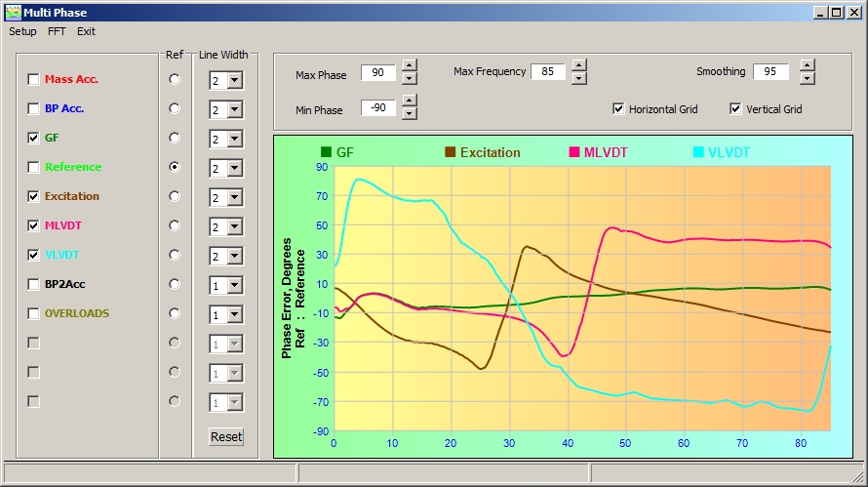This screenshot has width=868, height=487.
Task: Open Line Width dropdown for OVERLOADS
Action: pyautogui.click(x=235, y=314)
